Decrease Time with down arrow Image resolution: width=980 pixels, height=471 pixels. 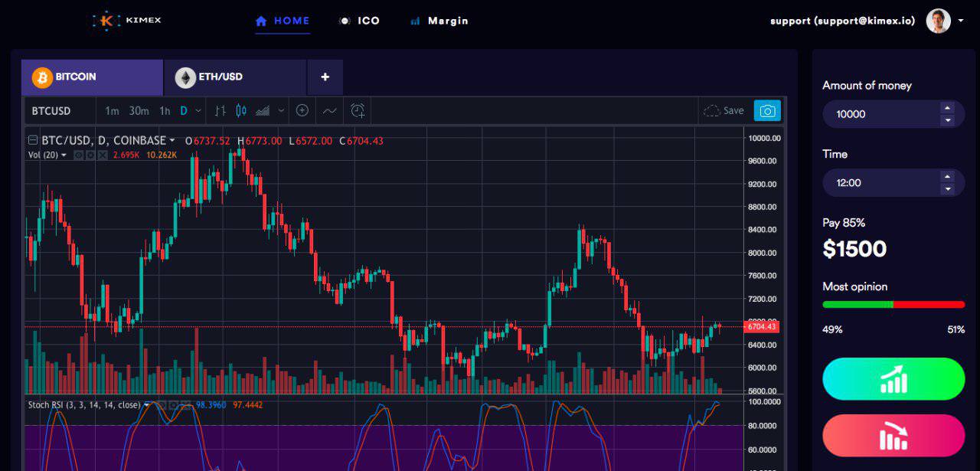click(947, 189)
